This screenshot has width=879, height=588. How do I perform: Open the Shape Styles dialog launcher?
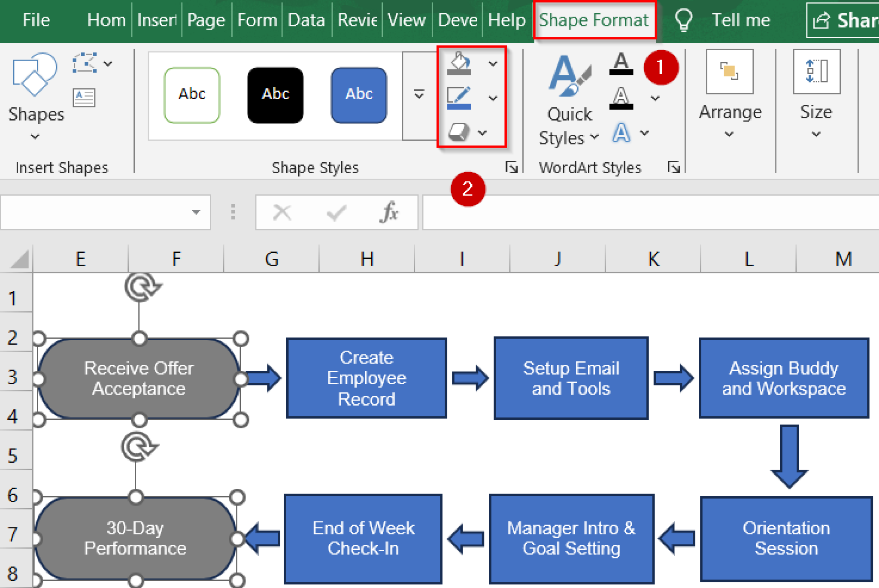(x=512, y=167)
